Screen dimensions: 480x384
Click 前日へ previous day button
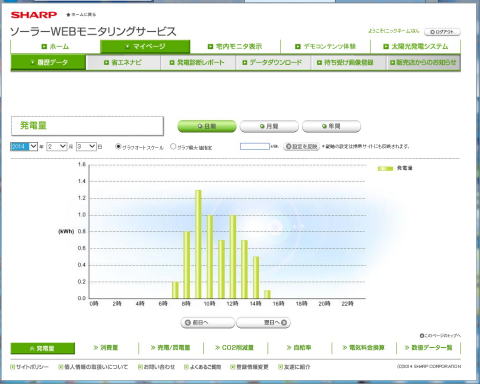point(208,323)
